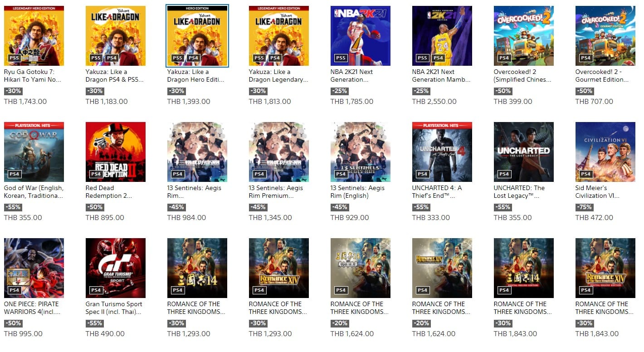Screen dimensions: 644x352
Task: Click Yakuza: Like a Dragon Legendary title text
Action: (278, 76)
